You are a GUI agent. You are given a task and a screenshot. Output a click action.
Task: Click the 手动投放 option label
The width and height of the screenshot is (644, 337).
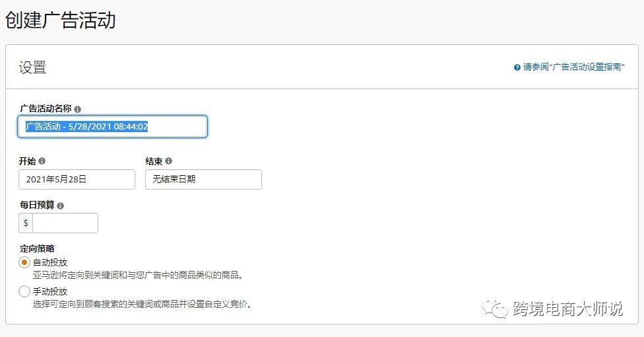pos(50,291)
